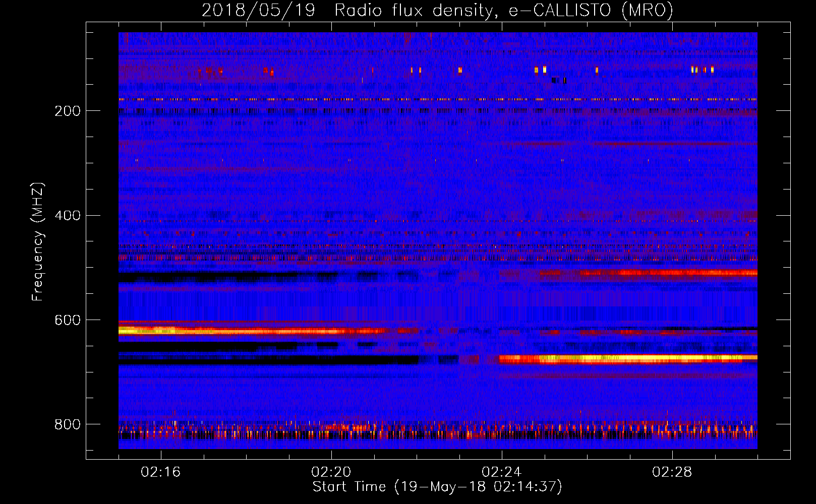Click the '02:24' time tick label
Screen dimensions: 816x504
point(501,472)
